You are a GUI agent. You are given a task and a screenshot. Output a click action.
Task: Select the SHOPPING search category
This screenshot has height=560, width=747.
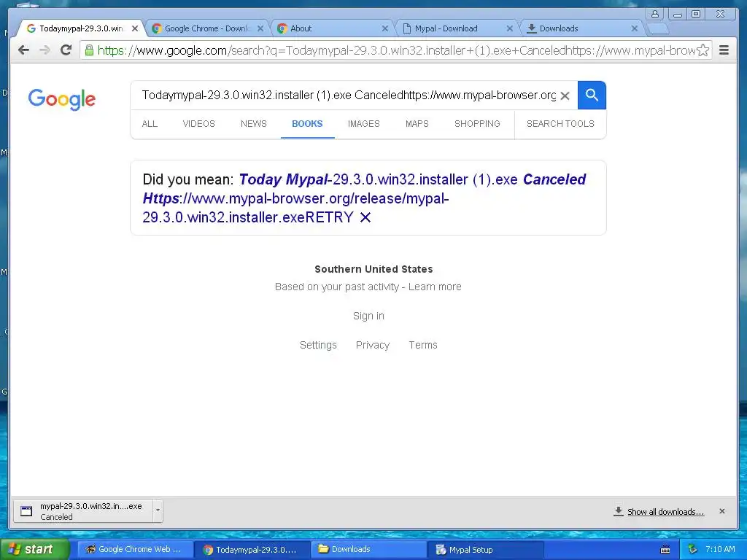click(x=477, y=124)
